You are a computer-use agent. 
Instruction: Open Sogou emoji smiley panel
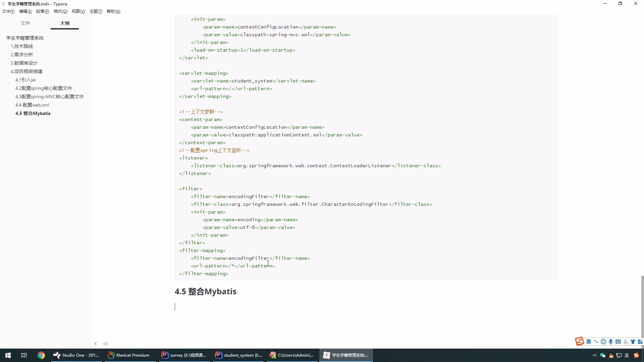[603, 342]
